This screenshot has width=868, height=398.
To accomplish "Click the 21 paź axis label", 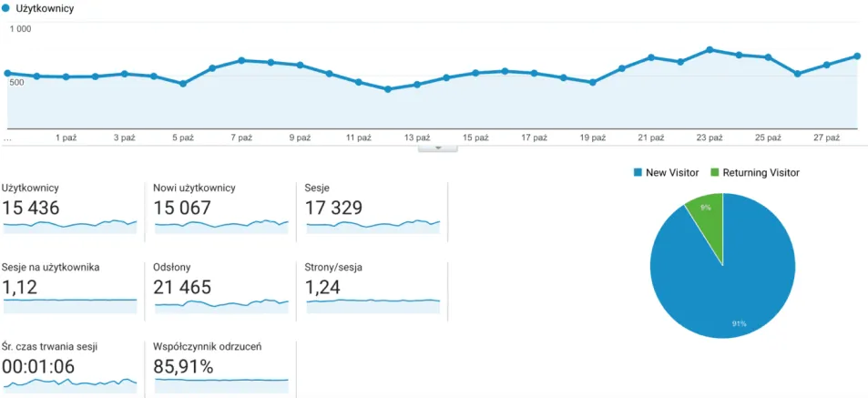I will pos(651,138).
